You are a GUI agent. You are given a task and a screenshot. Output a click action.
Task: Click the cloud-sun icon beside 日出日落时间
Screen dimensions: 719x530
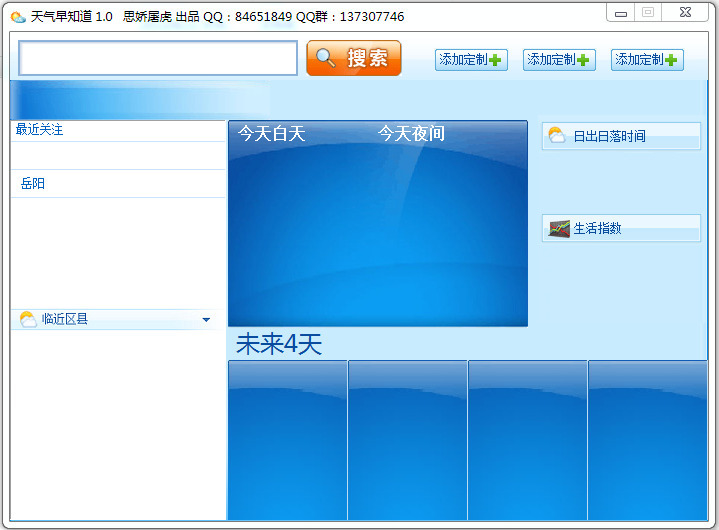point(557,135)
